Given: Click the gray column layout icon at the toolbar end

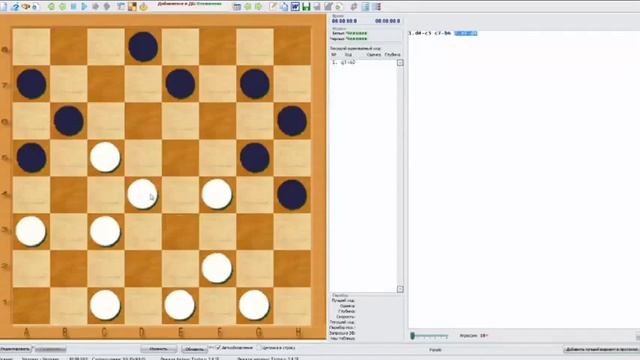Looking at the screenshot, I should click(x=376, y=7).
